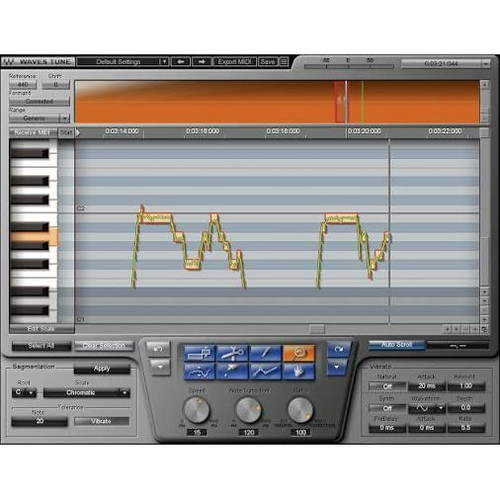Click the Note Transition value box 120
This screenshot has width=500, height=500.
tap(249, 433)
